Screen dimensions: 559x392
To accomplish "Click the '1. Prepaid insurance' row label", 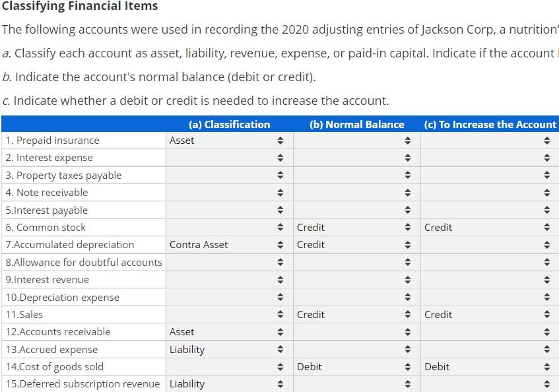I will (52, 141).
